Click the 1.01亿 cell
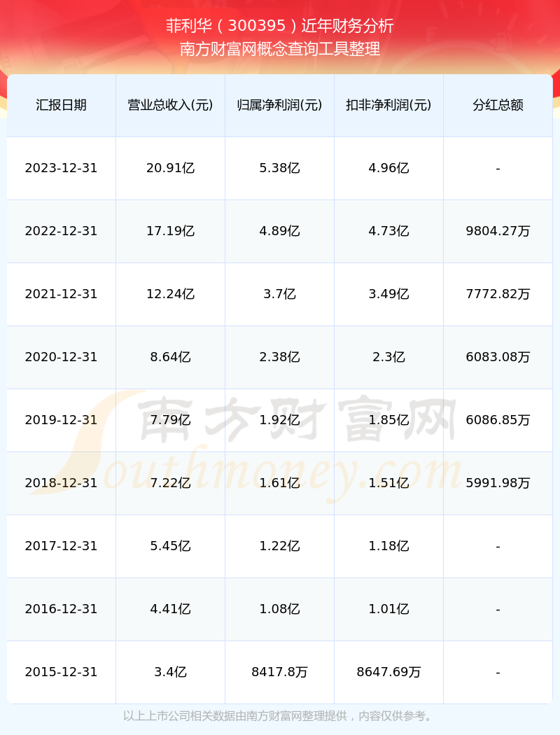560x735 pixels. click(389, 609)
